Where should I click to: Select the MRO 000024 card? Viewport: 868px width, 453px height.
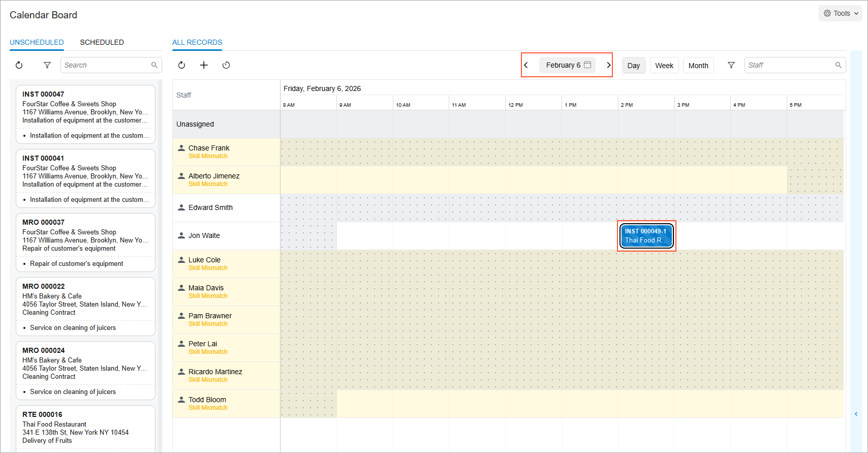coord(85,371)
